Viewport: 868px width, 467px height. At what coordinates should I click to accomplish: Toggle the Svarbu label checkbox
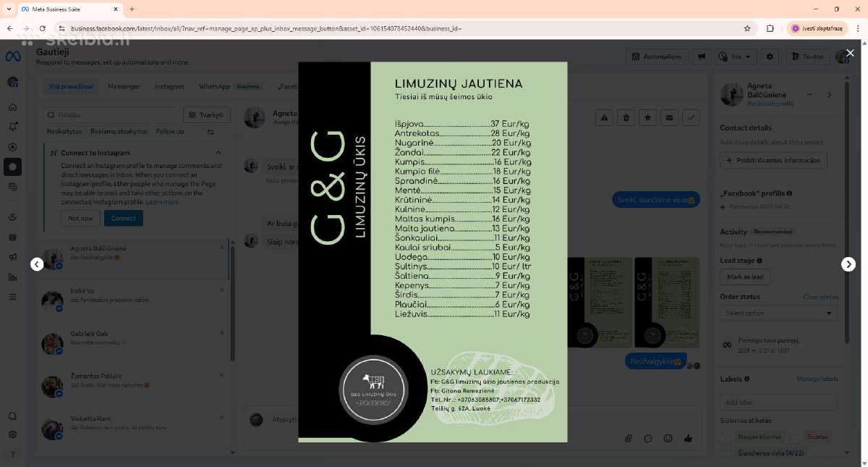point(794,437)
